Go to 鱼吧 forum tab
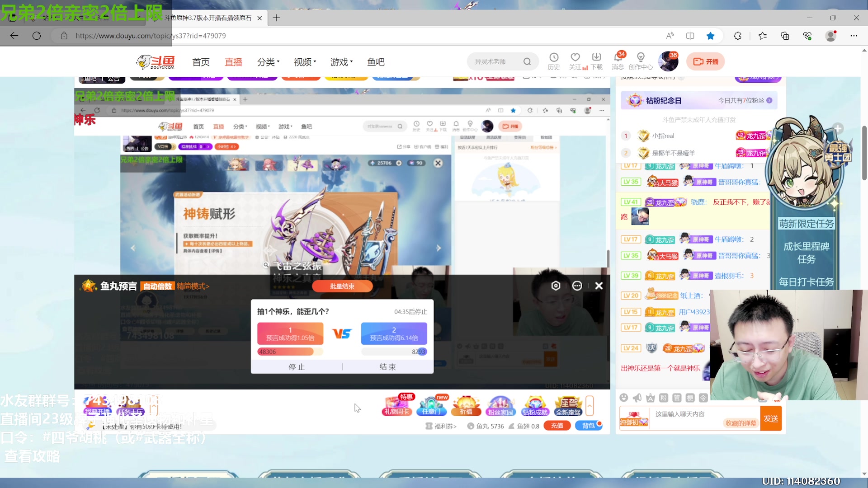 [376, 62]
